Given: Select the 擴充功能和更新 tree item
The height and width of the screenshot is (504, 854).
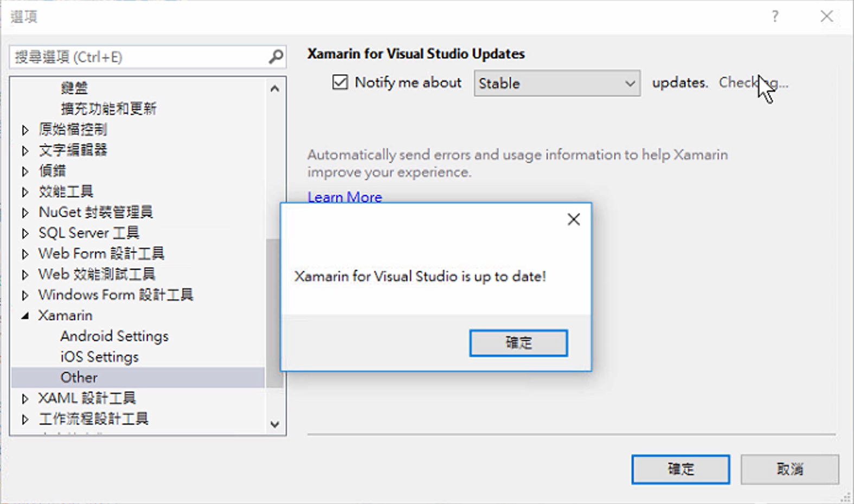Looking at the screenshot, I should point(108,108).
